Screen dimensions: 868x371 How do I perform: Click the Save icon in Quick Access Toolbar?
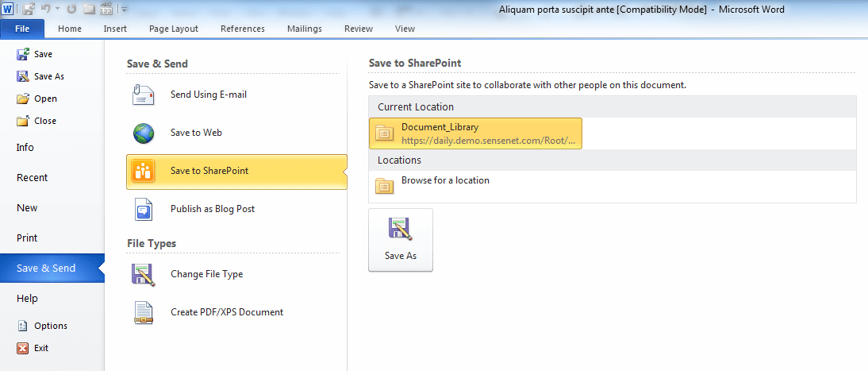click(x=29, y=9)
